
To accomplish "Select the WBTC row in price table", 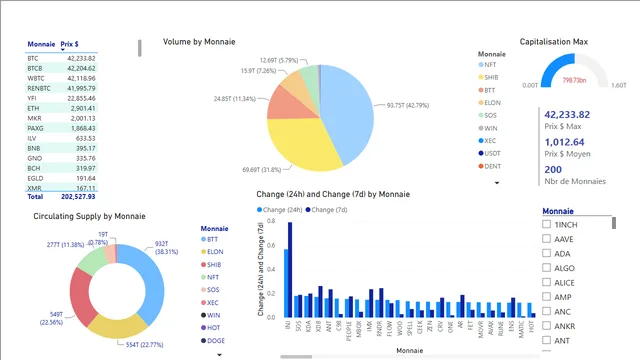I will [x=61, y=78].
